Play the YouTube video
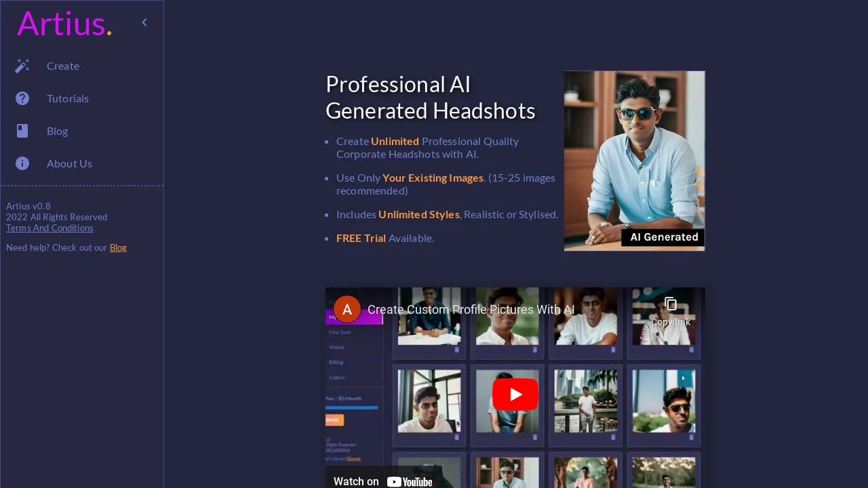The width and height of the screenshot is (868, 488). (515, 394)
